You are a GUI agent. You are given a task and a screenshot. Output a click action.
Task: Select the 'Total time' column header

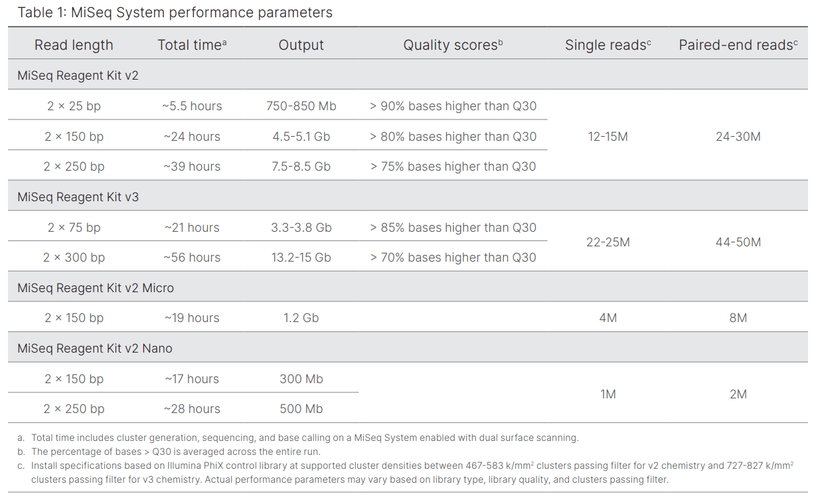pos(192,45)
